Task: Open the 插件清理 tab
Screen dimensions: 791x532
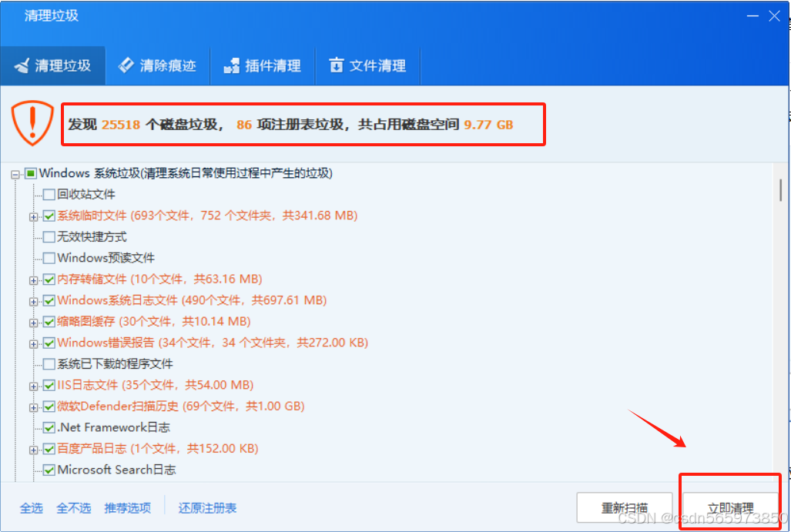Action: 263,65
